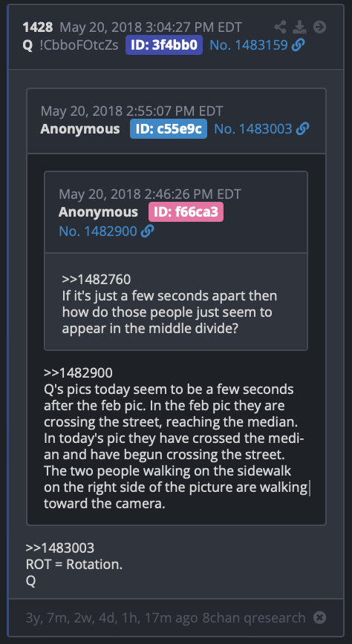This screenshot has height=644, width=352.
Task: Dismiss the footer using the X circle icon
Action: (x=319, y=617)
